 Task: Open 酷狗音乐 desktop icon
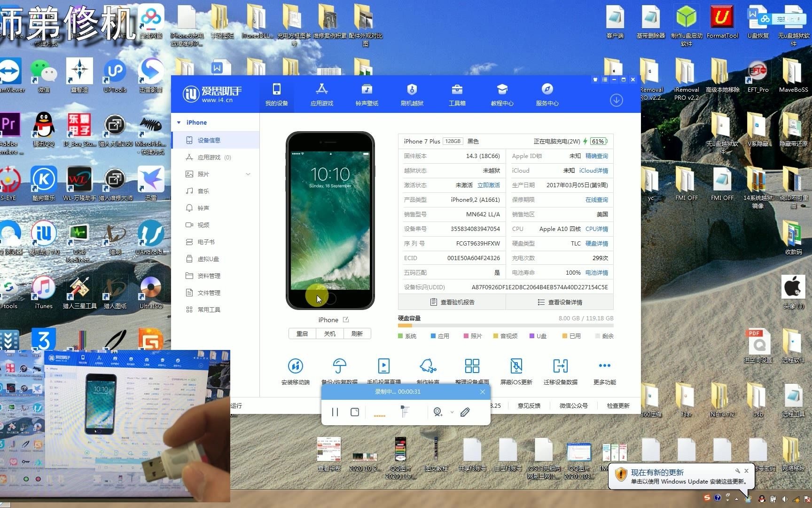(x=44, y=183)
